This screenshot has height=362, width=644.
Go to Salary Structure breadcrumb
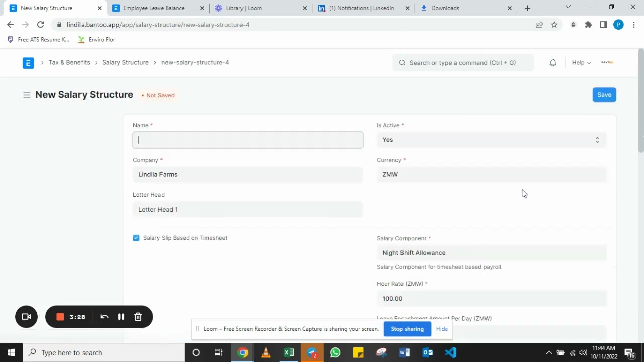[125, 63]
